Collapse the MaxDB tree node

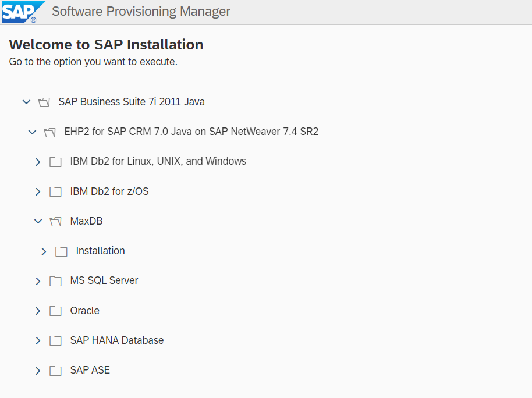tap(38, 221)
